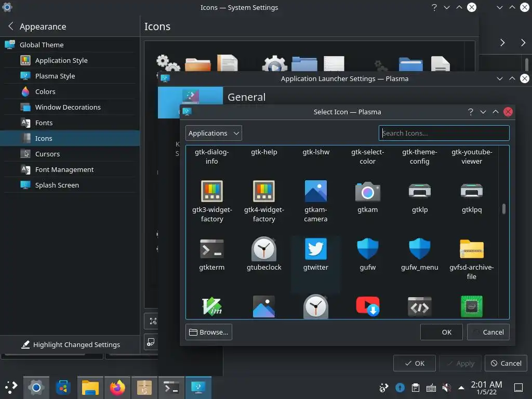
Task: Choose the gtkterm terminal icon
Action: [212, 255]
